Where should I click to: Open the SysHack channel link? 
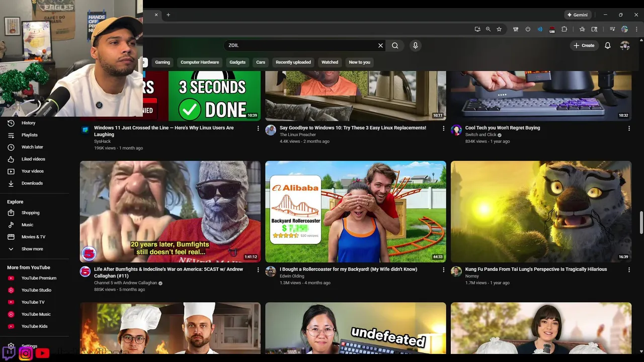(102, 141)
